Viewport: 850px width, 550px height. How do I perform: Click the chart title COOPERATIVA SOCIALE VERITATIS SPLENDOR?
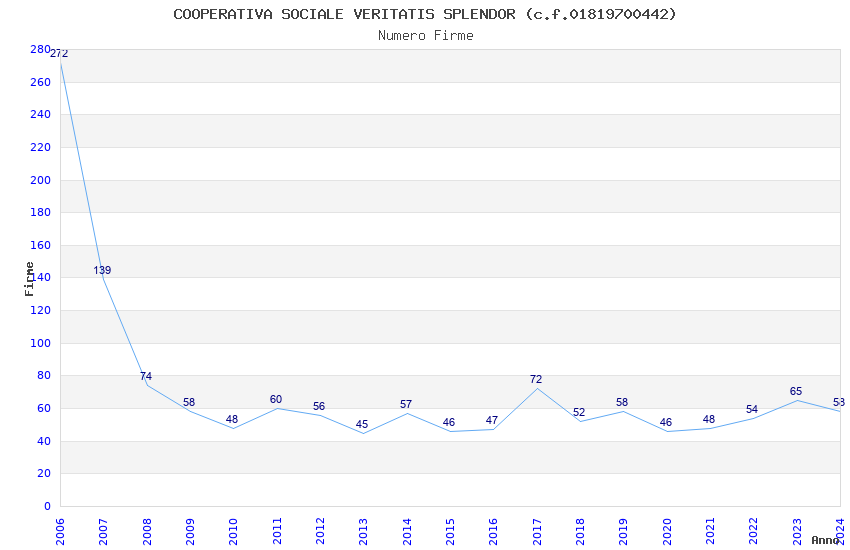pyautogui.click(x=425, y=14)
